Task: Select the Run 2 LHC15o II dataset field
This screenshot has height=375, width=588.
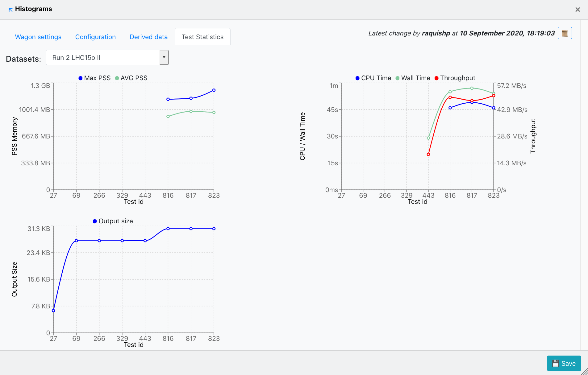Action: [103, 57]
